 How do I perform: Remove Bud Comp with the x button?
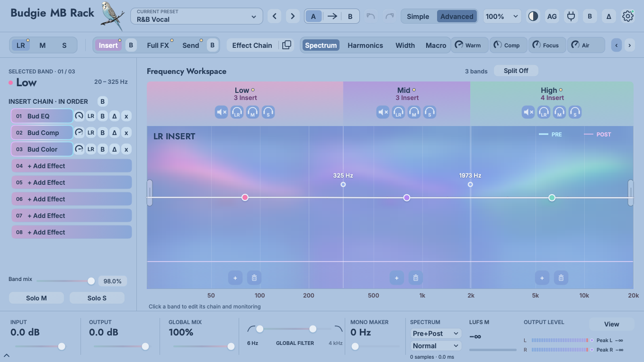pos(126,133)
